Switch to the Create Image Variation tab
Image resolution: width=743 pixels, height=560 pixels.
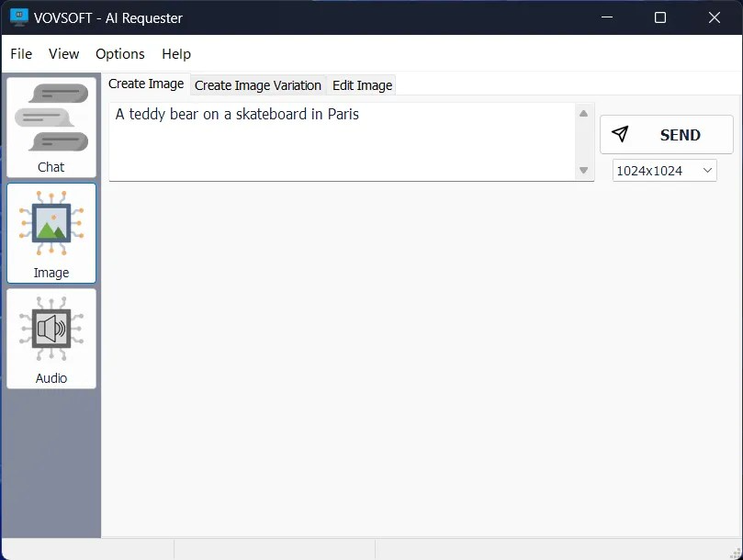[x=257, y=84]
